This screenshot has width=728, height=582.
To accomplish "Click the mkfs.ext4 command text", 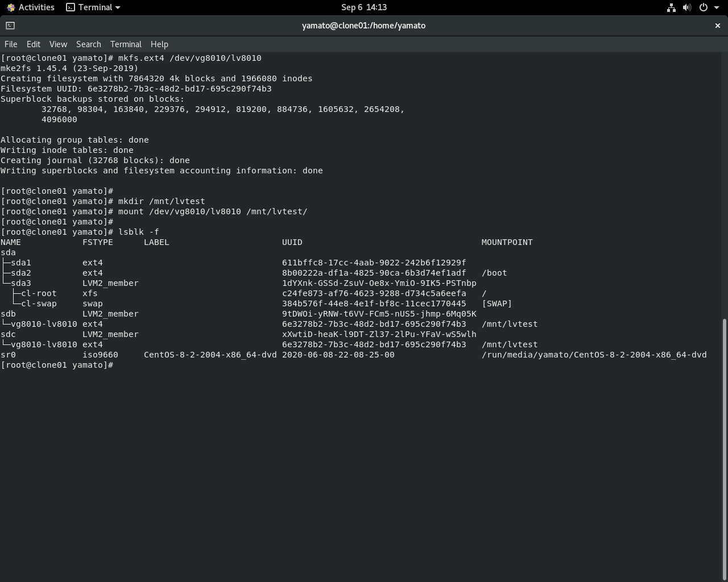I will (x=189, y=58).
